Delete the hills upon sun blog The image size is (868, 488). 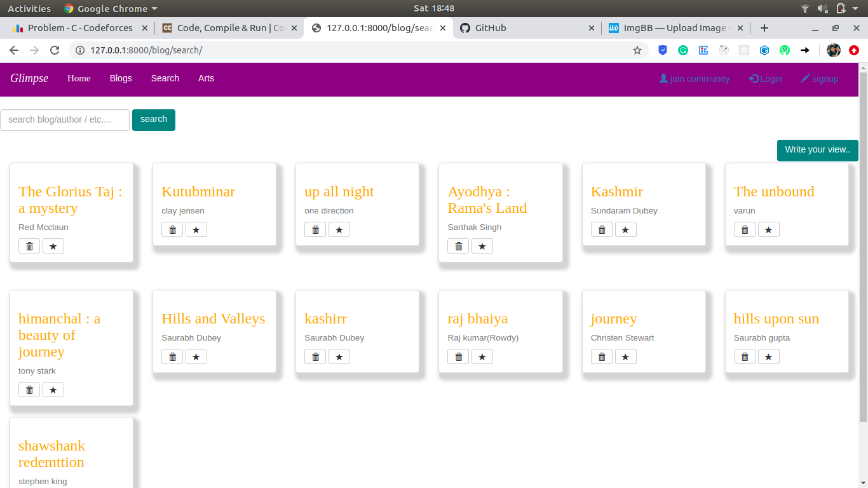(745, 356)
